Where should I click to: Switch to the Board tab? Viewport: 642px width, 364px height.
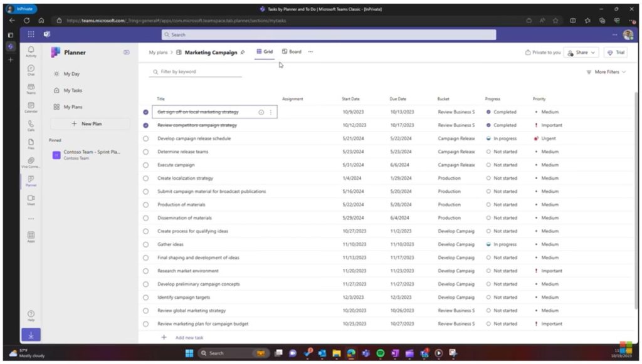click(292, 52)
